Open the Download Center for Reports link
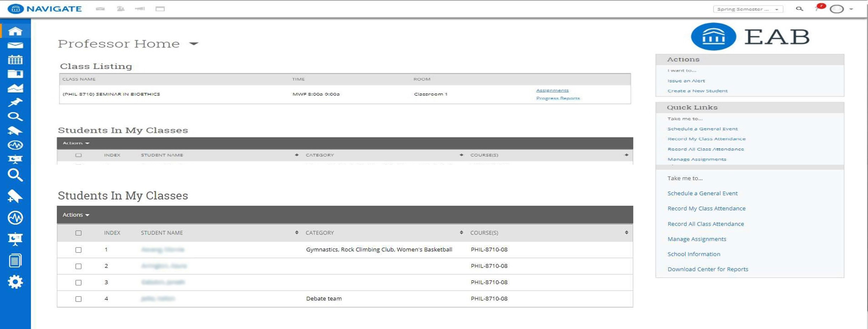The image size is (868, 329). (x=708, y=269)
